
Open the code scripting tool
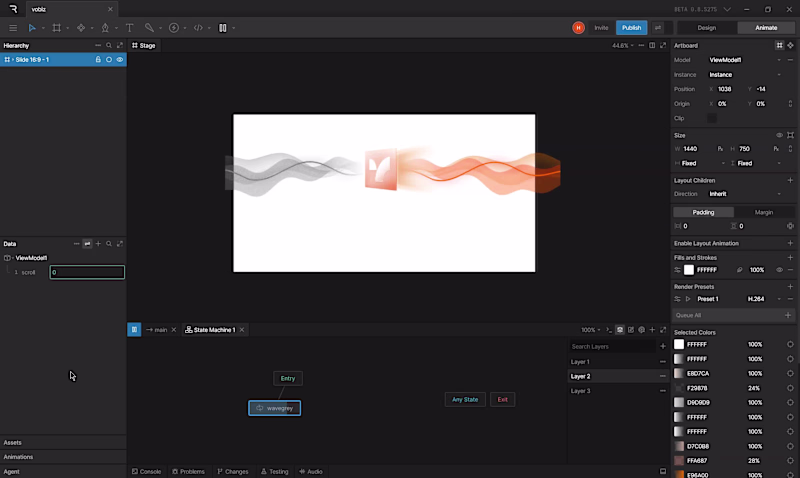(198, 28)
